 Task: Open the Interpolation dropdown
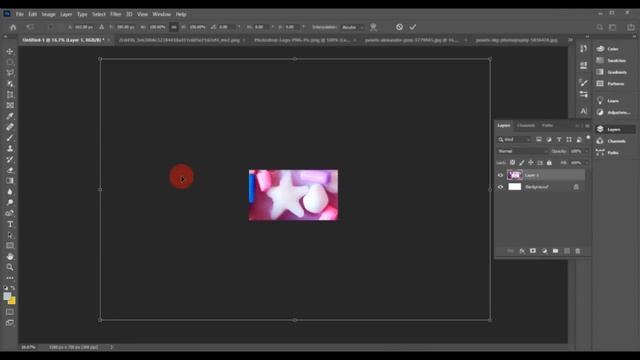353,27
